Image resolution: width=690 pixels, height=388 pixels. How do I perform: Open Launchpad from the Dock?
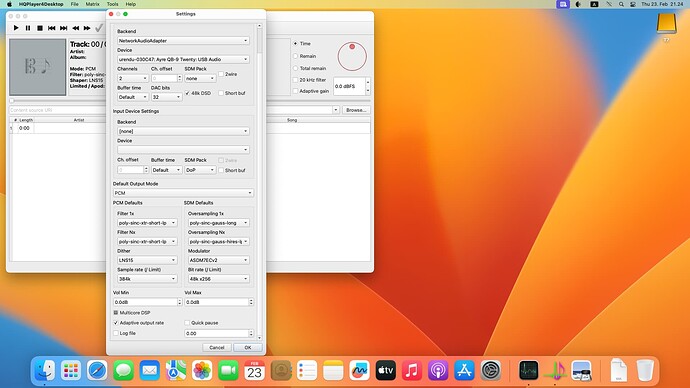[x=71, y=371]
